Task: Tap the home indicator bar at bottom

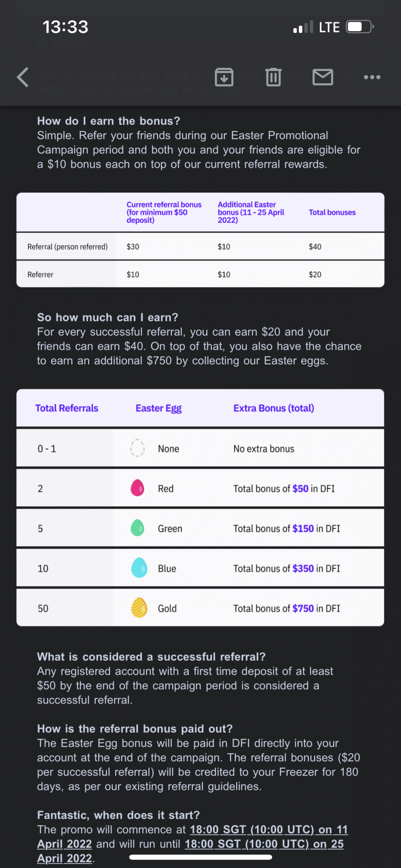Action: (x=200, y=857)
